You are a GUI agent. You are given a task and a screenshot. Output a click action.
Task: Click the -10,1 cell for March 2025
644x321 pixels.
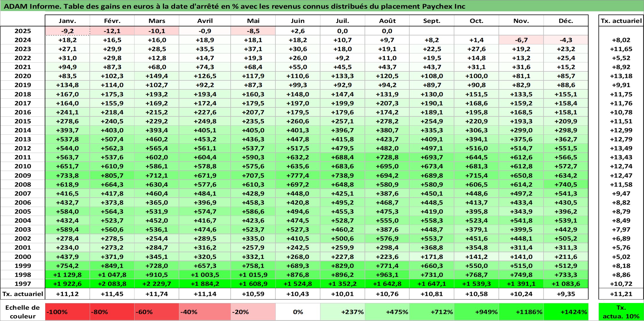click(157, 31)
